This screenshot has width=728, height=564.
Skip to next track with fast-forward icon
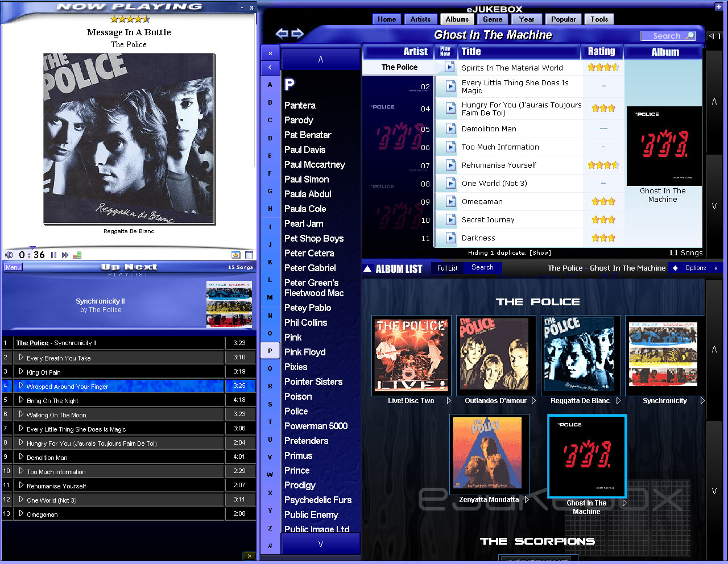[65, 255]
